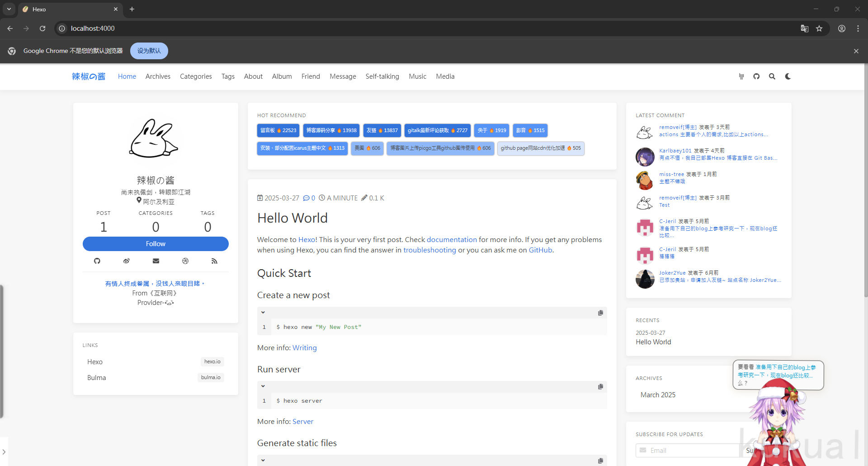Click the audio waveform icon in navbar

point(741,76)
